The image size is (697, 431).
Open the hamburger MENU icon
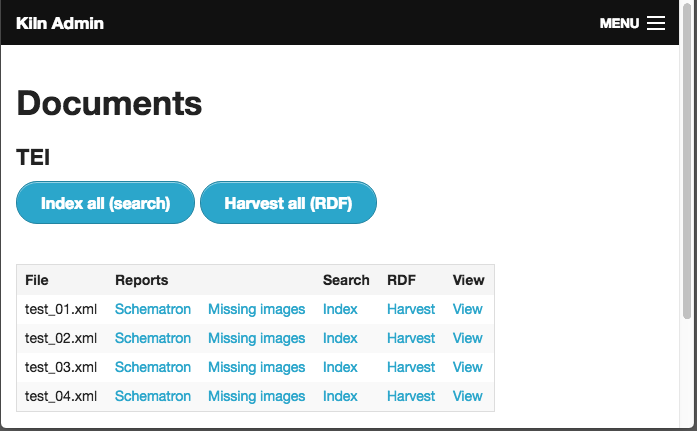(656, 23)
